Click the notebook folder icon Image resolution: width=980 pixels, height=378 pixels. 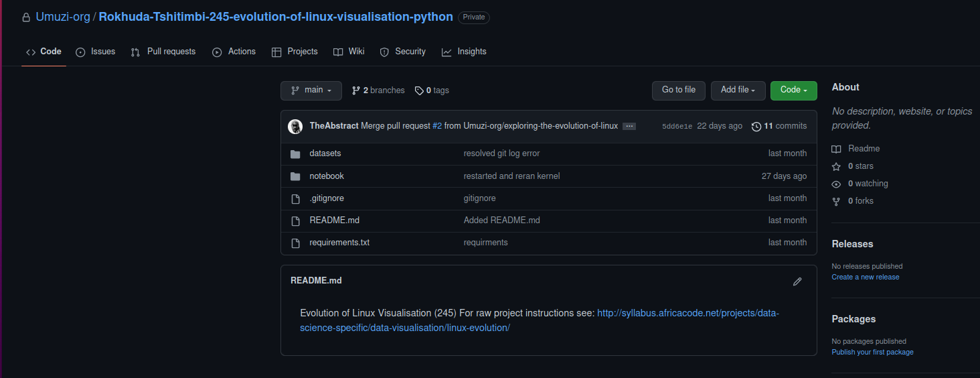295,176
